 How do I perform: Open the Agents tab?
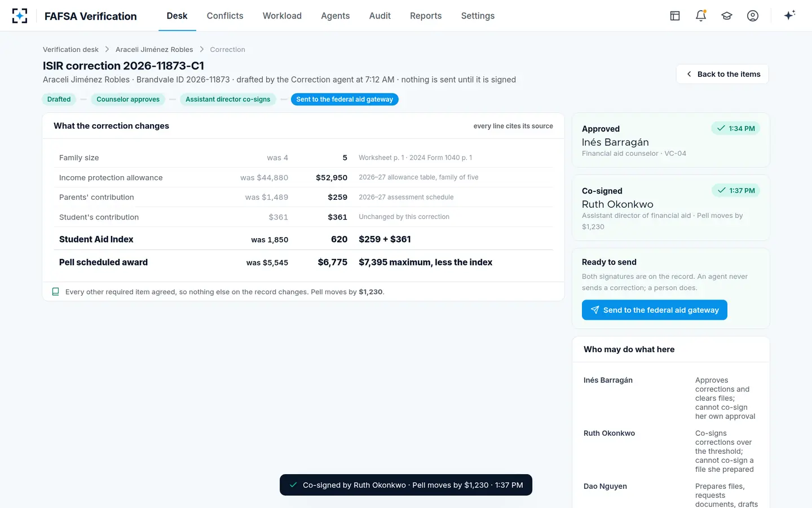[336, 16]
